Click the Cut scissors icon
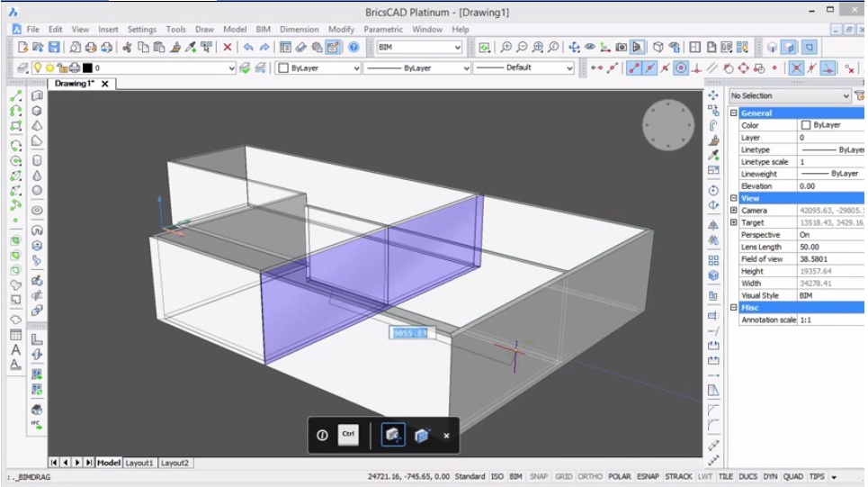Image resolution: width=868 pixels, height=487 pixels. pos(128,47)
